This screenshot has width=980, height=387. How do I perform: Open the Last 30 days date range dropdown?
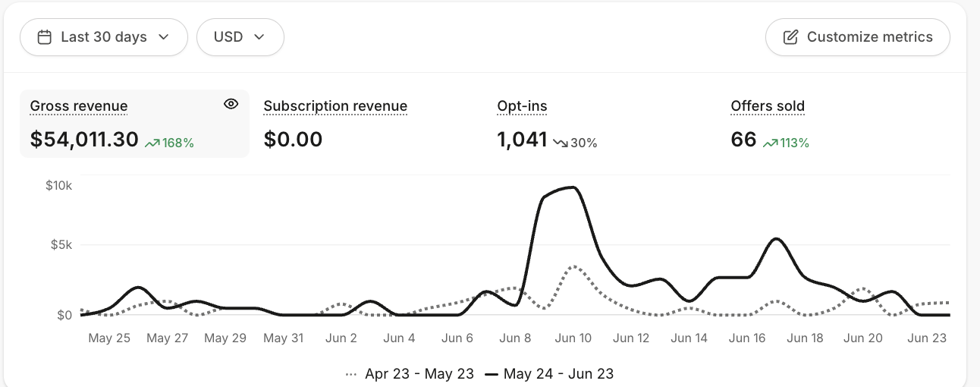click(104, 37)
